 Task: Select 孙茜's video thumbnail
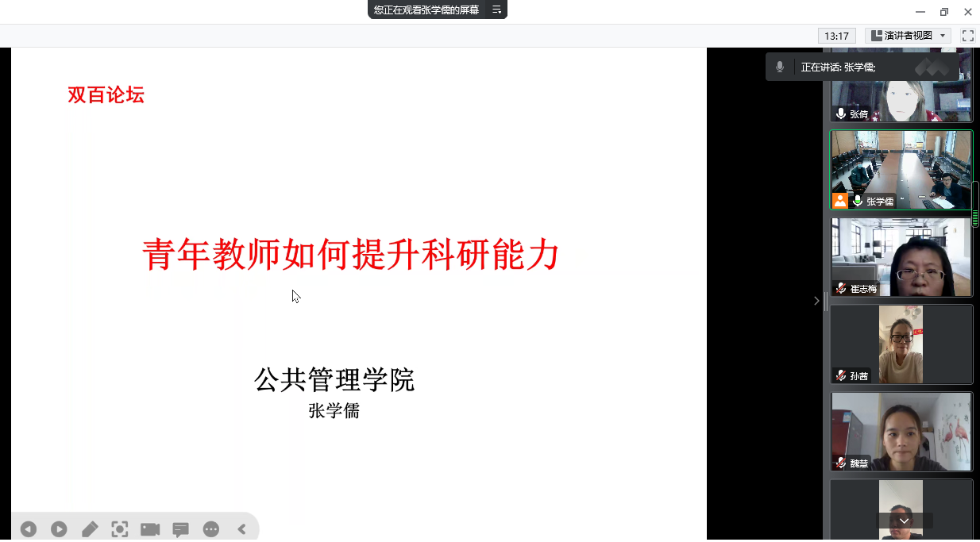click(901, 344)
